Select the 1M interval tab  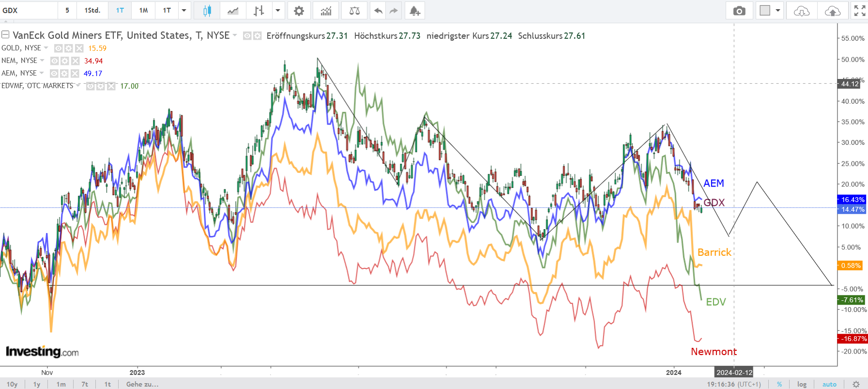[143, 10]
